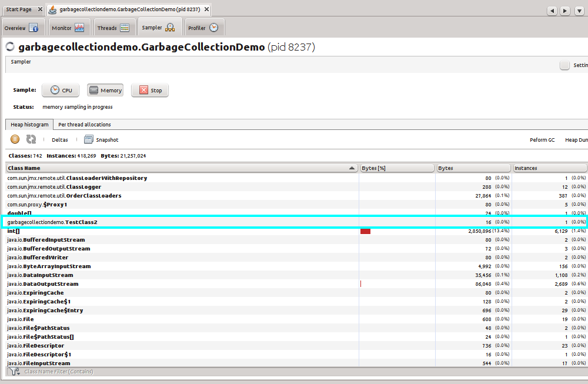The image size is (588, 384).
Task: Start CPU sampling
Action: pos(61,91)
